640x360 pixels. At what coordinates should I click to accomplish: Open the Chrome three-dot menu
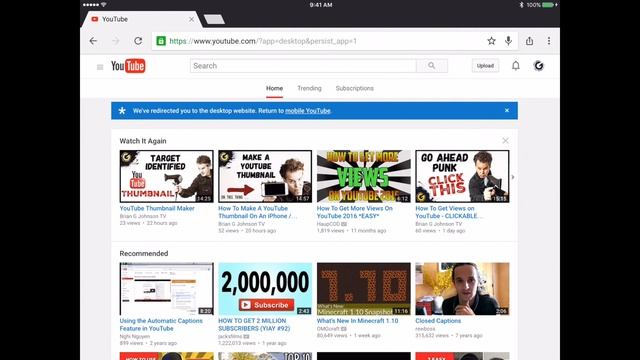coord(549,41)
